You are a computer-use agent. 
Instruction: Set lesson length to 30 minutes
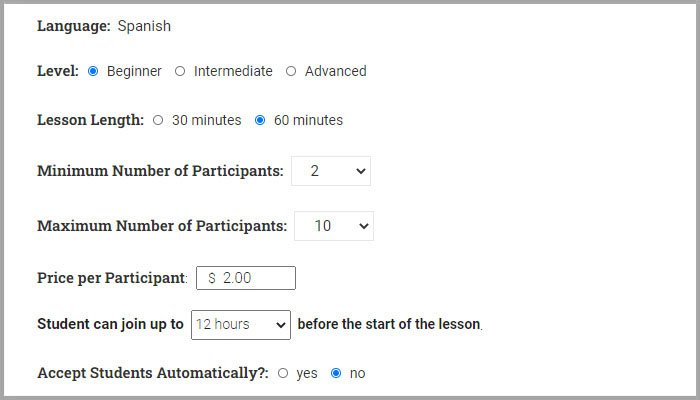point(158,120)
